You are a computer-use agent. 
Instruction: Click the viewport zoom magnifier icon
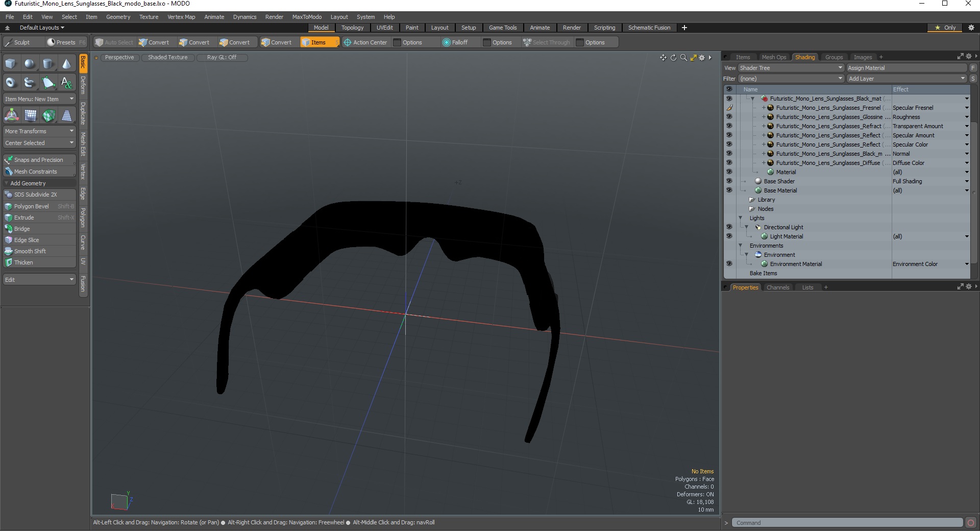683,58
